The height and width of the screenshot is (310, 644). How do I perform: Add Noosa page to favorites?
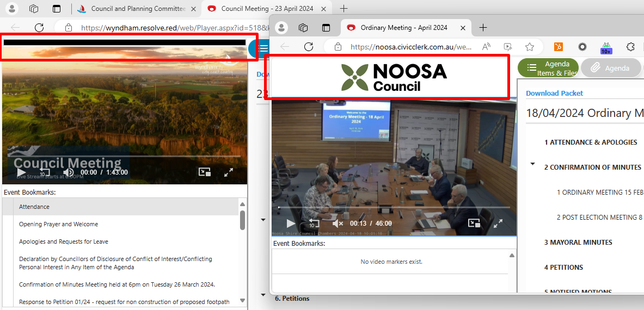click(530, 47)
